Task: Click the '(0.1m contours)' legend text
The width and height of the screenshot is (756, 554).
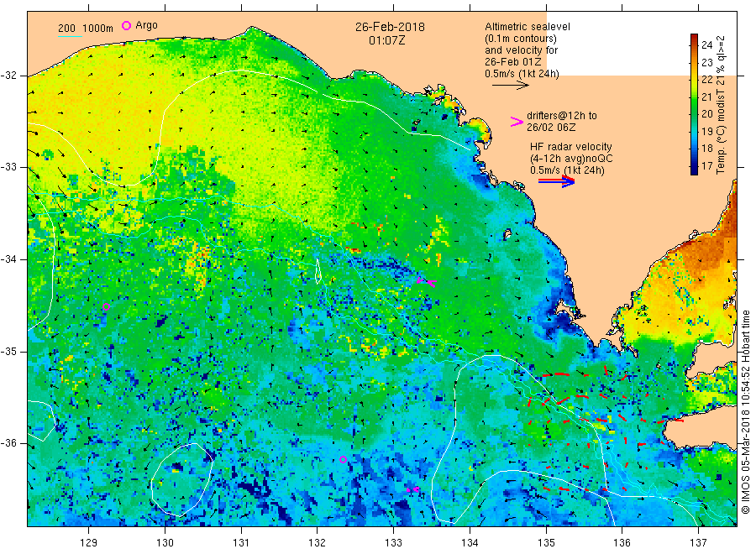Action: tap(521, 39)
